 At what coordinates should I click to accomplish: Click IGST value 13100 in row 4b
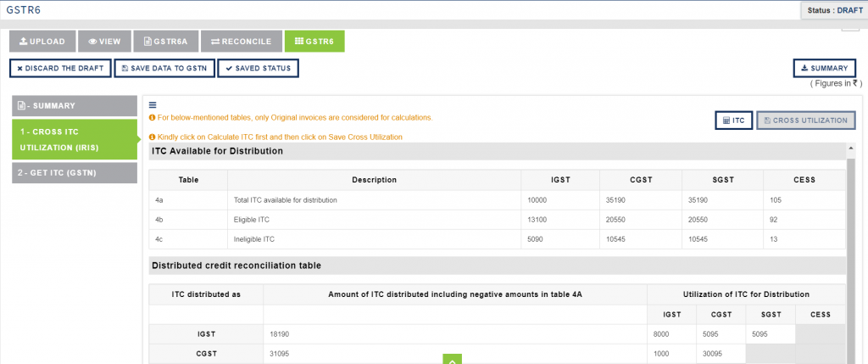click(537, 220)
